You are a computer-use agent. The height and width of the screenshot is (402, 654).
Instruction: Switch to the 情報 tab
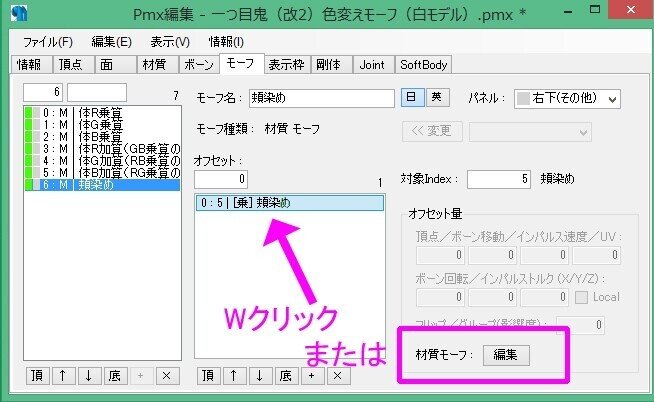[x=31, y=65]
